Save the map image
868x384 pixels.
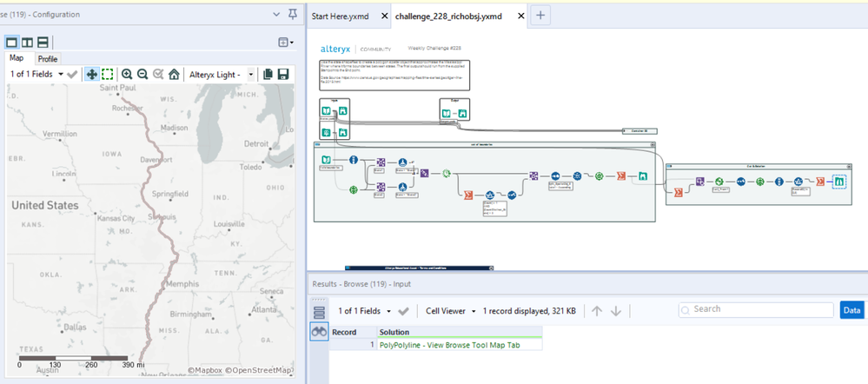pos(283,74)
